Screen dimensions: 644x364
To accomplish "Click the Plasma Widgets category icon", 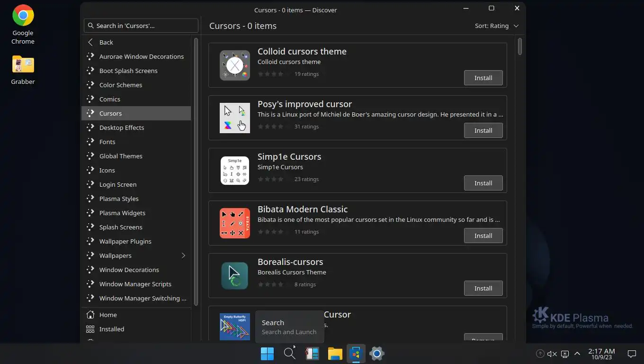I will [90, 213].
